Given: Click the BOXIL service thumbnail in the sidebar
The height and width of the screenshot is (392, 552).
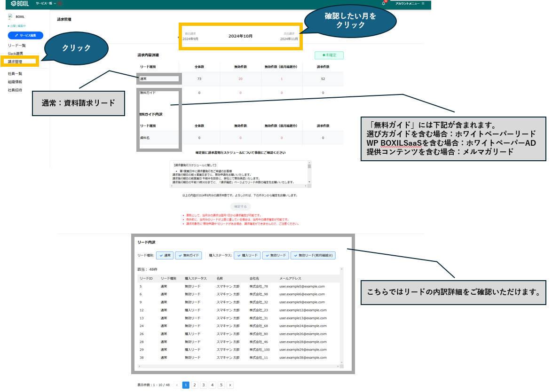Looking at the screenshot, I should tap(11, 16).
